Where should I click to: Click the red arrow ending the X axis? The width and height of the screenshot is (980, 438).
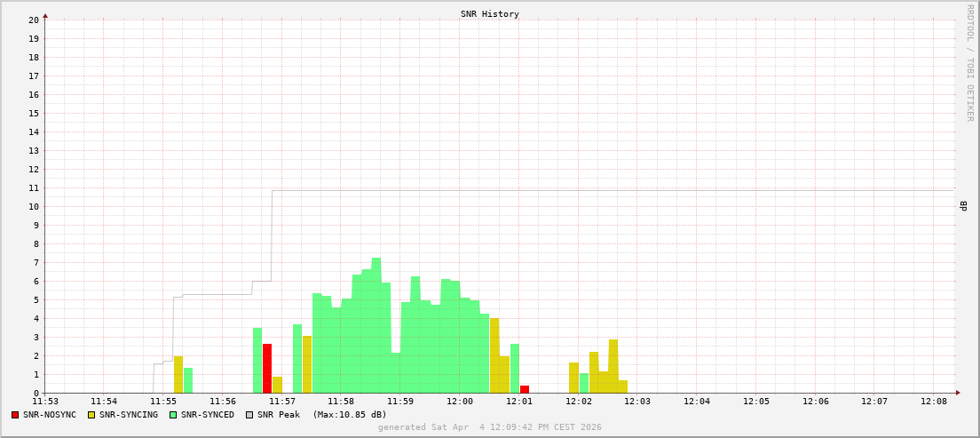click(958, 393)
